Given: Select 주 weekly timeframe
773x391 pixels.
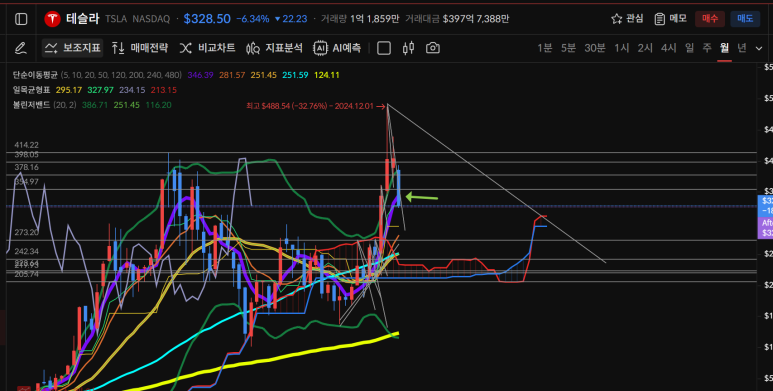Looking at the screenshot, I should pyautogui.click(x=707, y=48).
